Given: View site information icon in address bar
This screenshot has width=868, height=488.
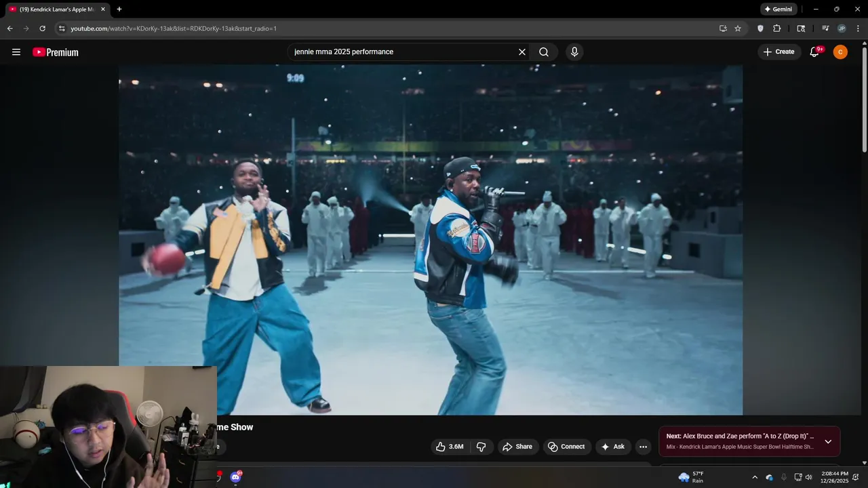Looking at the screenshot, I should (62, 28).
